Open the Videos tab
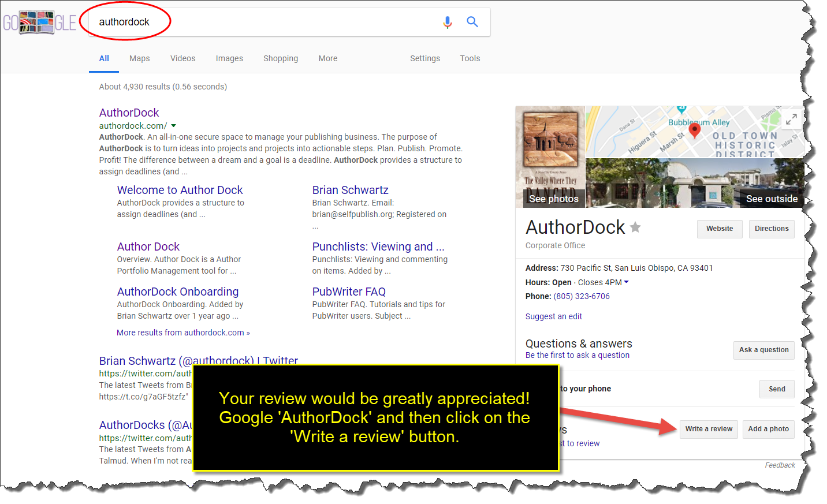Screen dimensions: 827x504 (183, 58)
